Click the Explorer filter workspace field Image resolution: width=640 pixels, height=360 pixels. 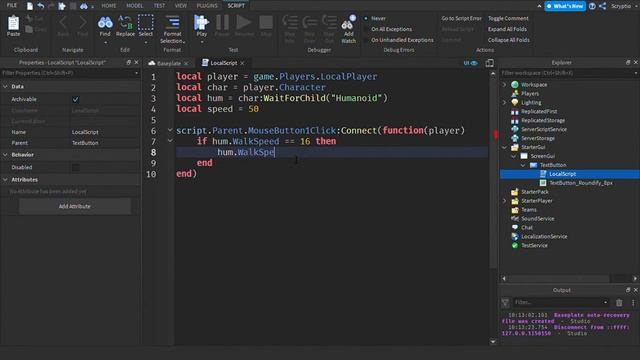(569, 73)
